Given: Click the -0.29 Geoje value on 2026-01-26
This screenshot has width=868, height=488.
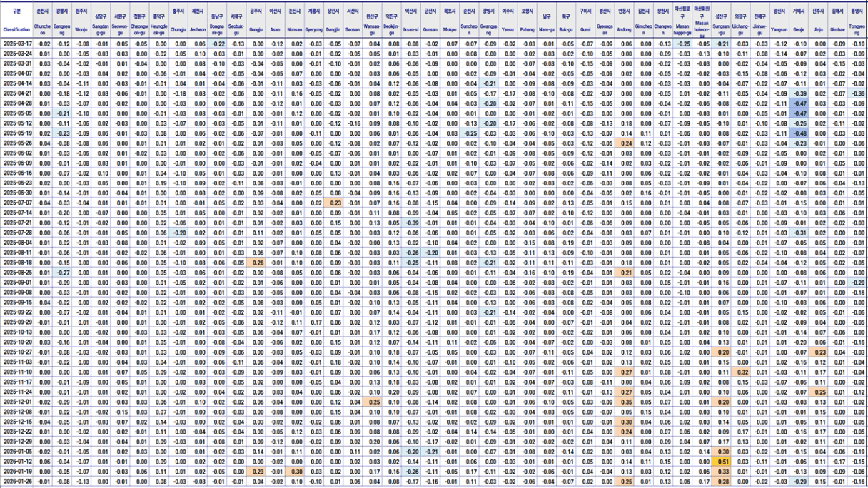Looking at the screenshot, I should coord(799,482).
